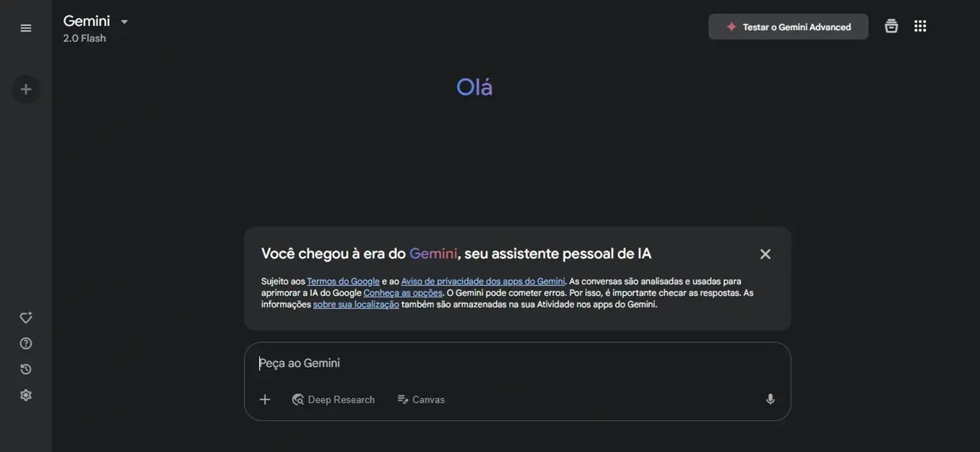980x452 pixels.
Task: Open sobre sua localização link
Action: (x=356, y=305)
